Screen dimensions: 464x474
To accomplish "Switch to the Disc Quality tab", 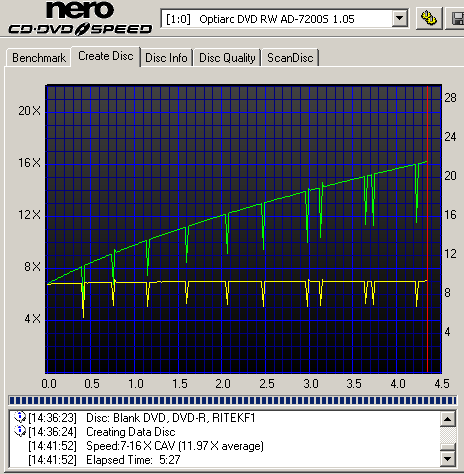I will pyautogui.click(x=227, y=58).
